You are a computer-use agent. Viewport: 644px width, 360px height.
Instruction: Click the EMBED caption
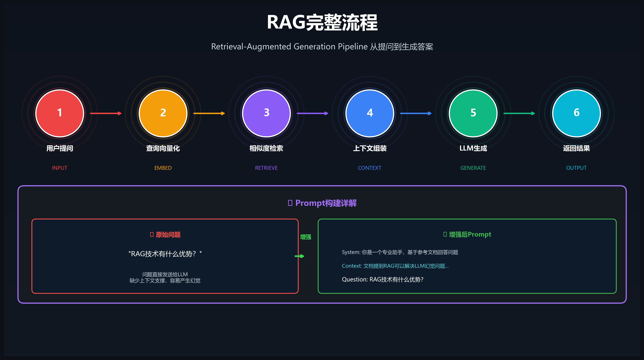click(163, 168)
